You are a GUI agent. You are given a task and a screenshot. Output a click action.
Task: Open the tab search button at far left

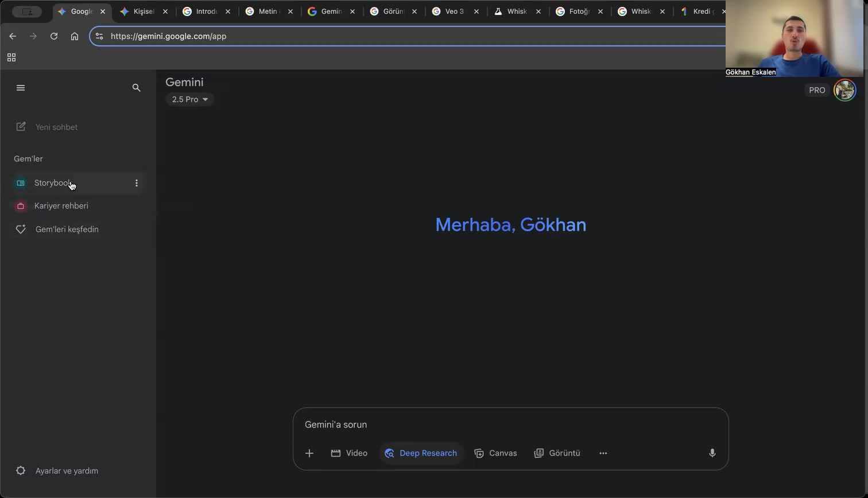[27, 11]
